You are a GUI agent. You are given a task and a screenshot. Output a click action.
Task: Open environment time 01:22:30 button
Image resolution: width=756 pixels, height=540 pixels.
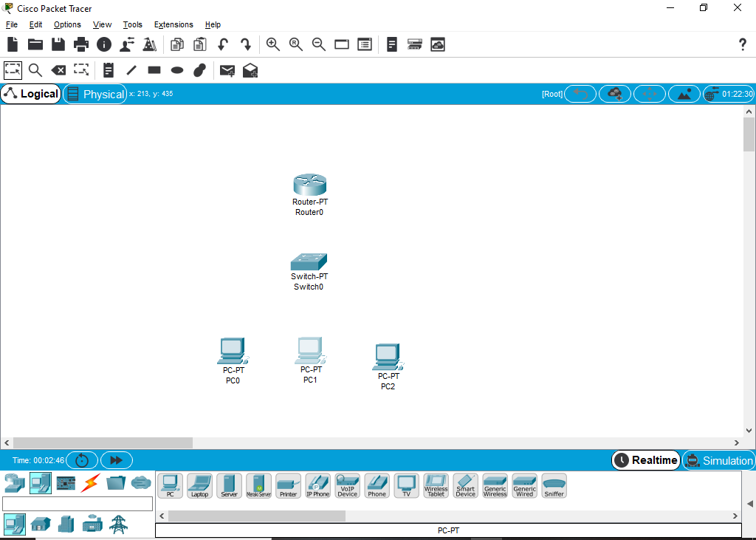[x=729, y=94]
